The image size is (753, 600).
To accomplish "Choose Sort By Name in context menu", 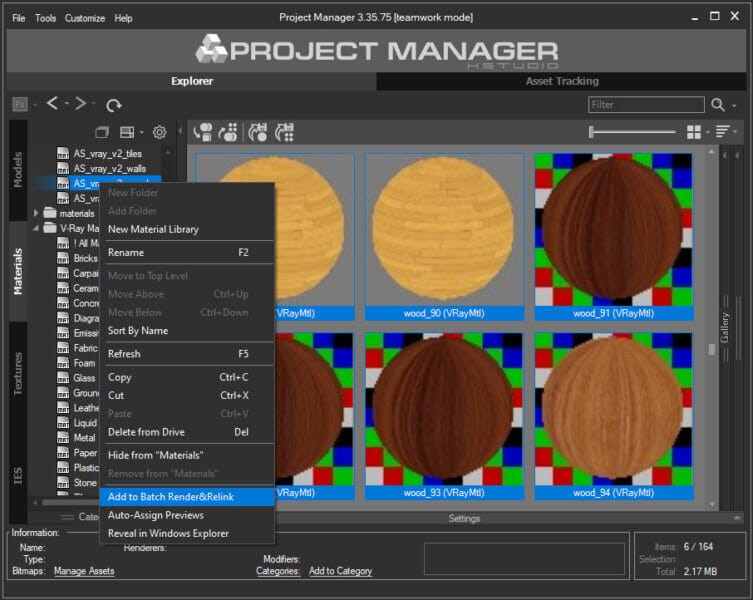I will (x=187, y=331).
